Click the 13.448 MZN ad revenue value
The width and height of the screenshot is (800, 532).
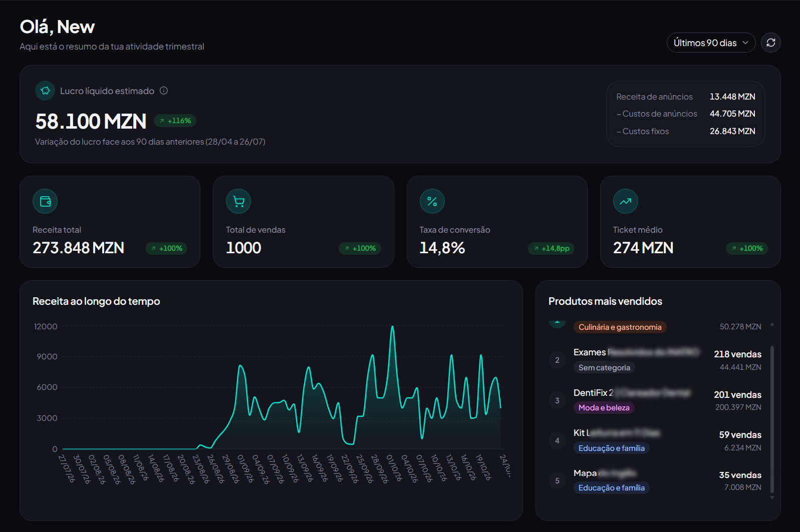tap(732, 97)
